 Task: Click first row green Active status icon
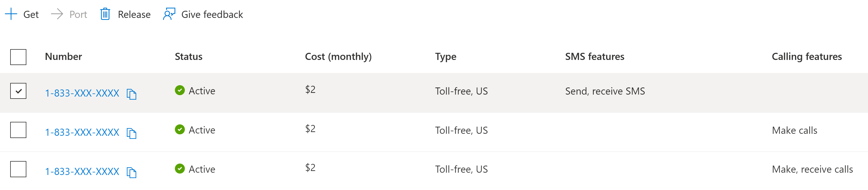[180, 90]
